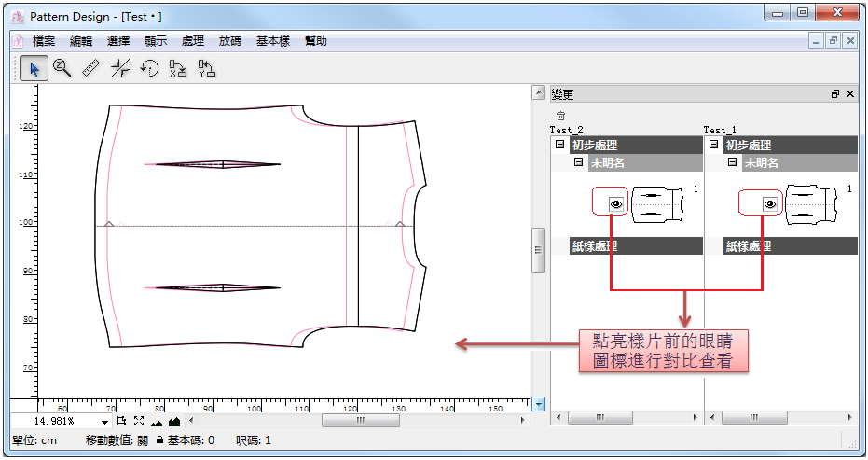Click the Y-axis flip tool
This screenshot has width=868, height=460.
coord(206,68)
